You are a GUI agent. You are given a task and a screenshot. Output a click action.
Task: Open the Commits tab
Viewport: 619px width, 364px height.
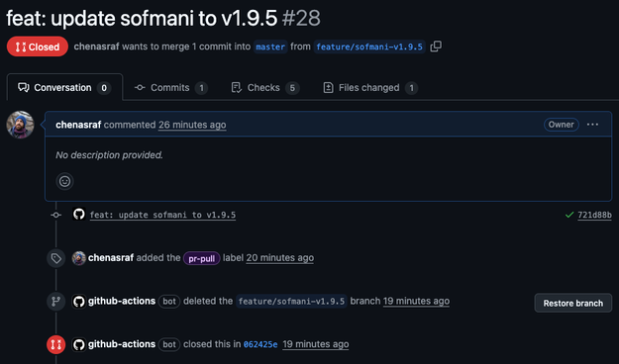(171, 88)
